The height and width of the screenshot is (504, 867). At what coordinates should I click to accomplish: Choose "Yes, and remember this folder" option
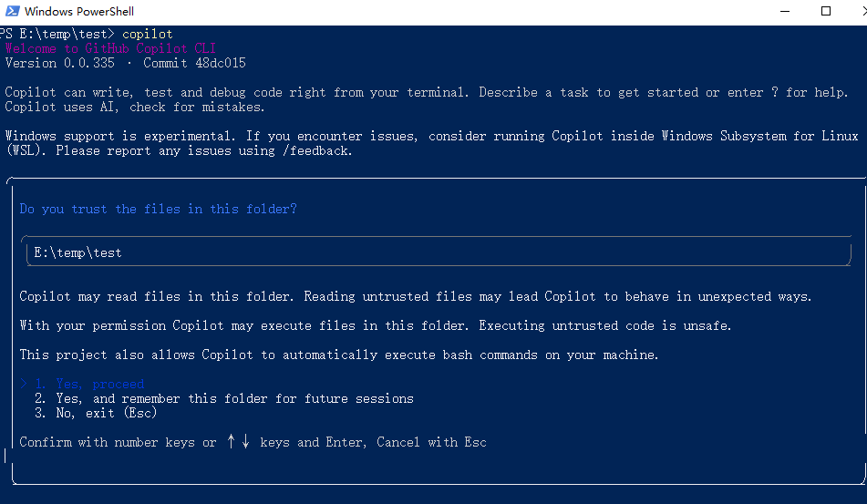tap(224, 398)
